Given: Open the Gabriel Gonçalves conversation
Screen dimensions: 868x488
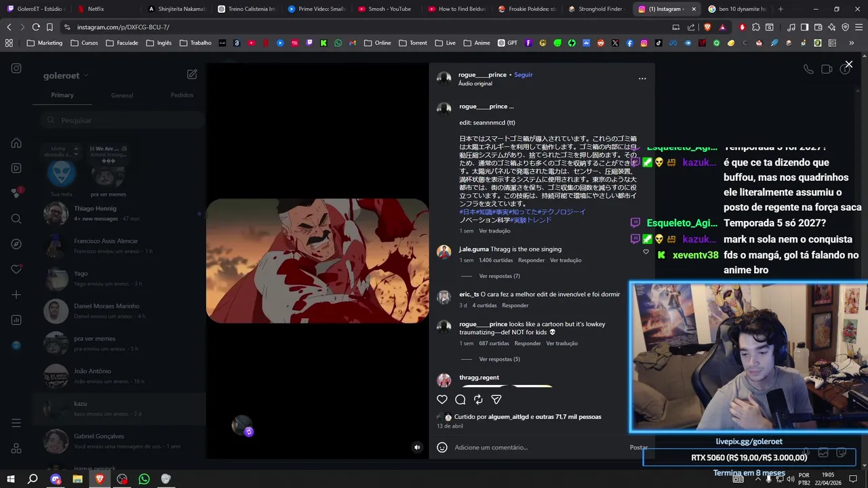Looking at the screenshot, I should 119,441.
